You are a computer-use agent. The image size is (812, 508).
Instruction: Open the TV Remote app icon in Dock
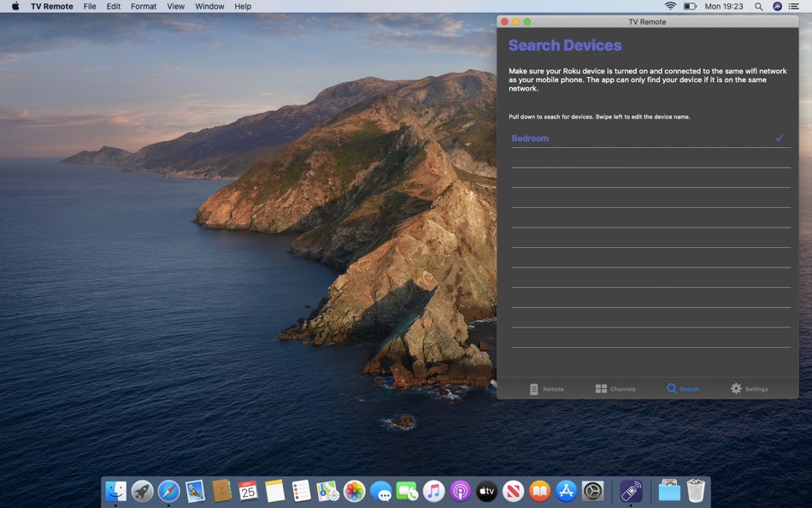coord(630,491)
